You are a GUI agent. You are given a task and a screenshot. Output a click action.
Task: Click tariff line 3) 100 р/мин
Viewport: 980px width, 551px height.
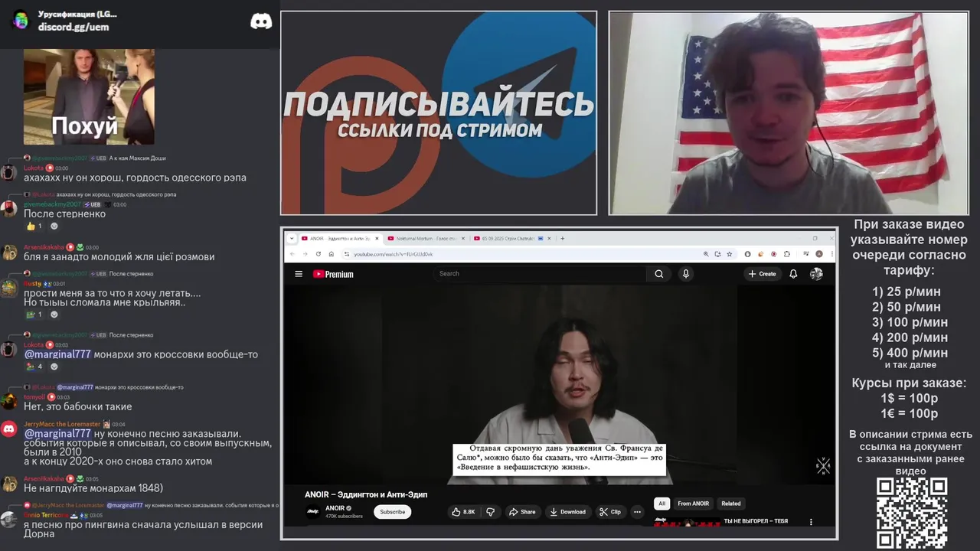click(910, 322)
